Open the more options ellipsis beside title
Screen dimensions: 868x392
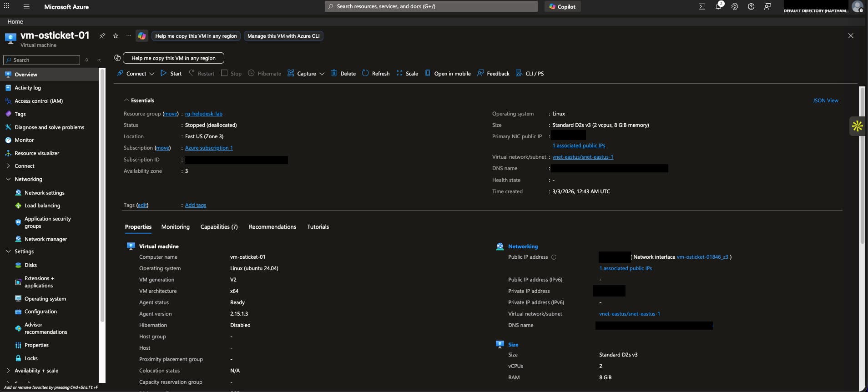coord(129,35)
